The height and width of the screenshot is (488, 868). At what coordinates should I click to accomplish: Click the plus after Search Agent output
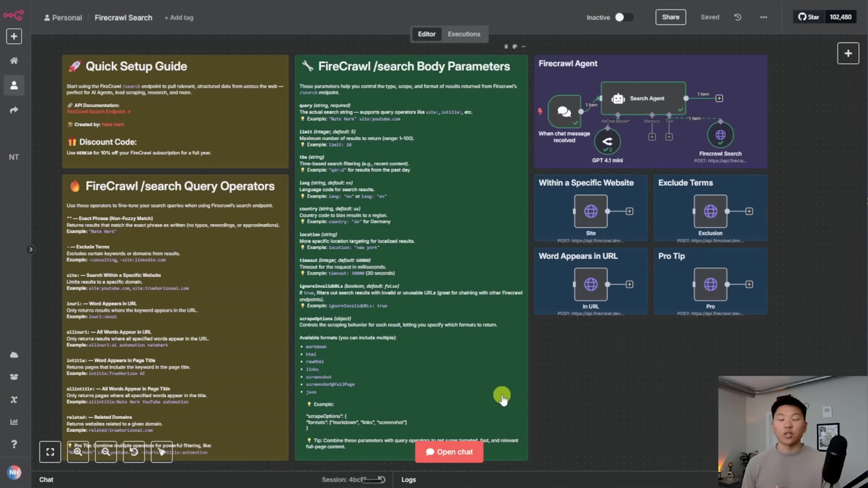pyautogui.click(x=719, y=98)
